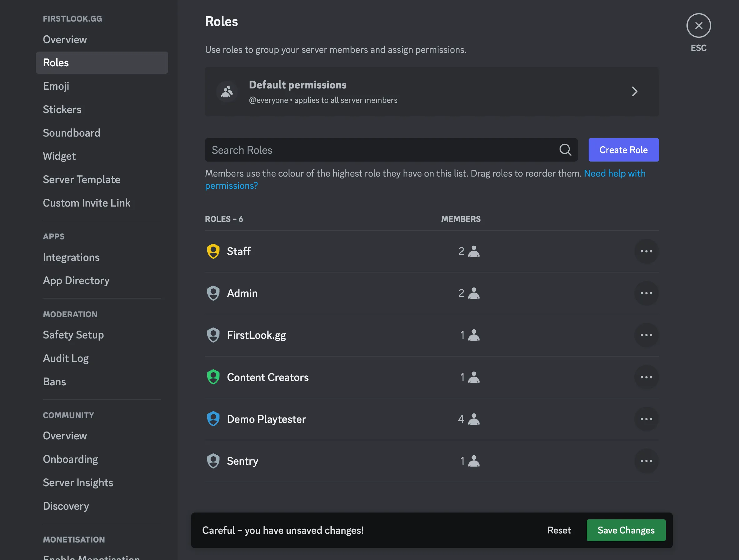This screenshot has width=739, height=560.
Task: Expand the Admin role options menu
Action: tap(646, 292)
